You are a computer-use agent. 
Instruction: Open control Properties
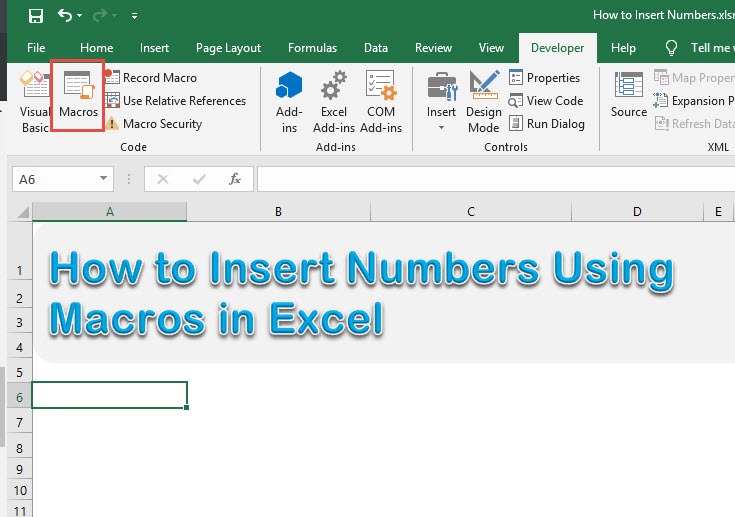click(x=544, y=77)
